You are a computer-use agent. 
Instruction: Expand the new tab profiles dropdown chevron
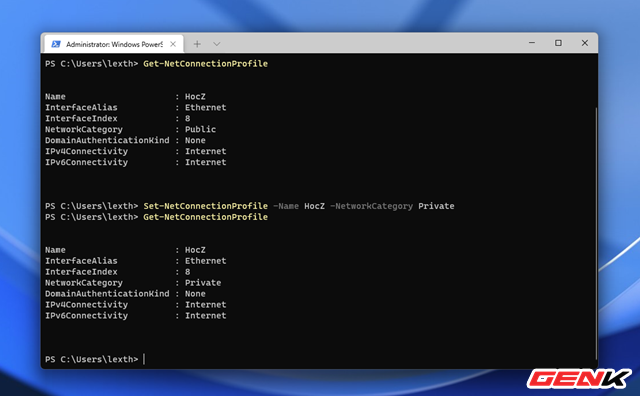click(217, 44)
